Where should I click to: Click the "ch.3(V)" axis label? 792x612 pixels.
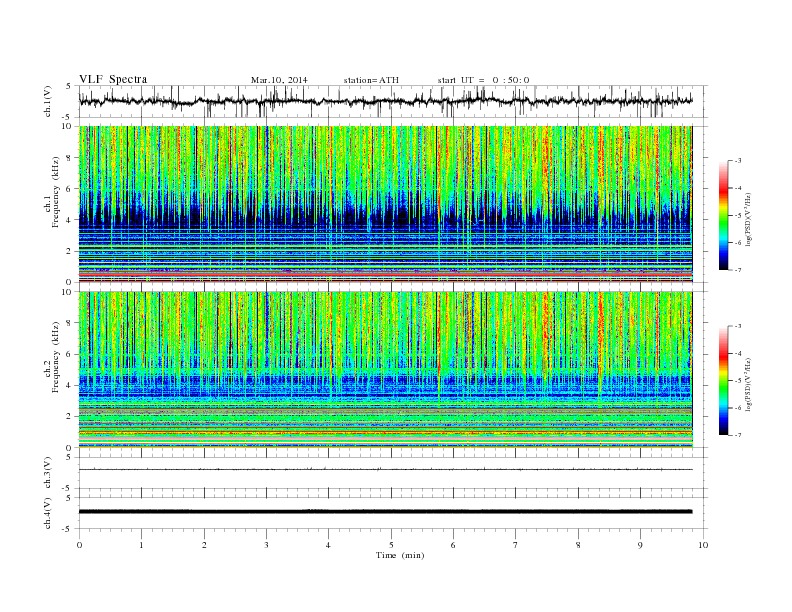click(48, 473)
